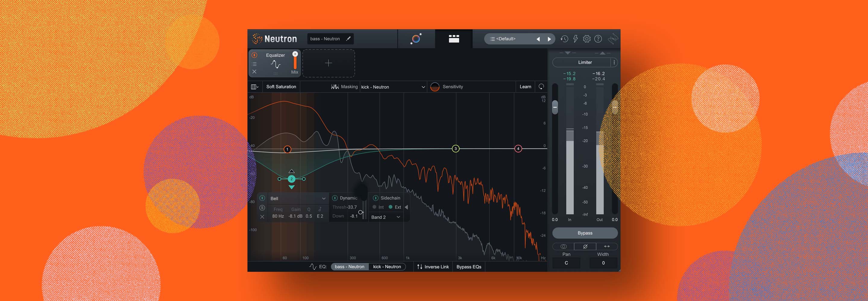Click teal downward triangle below node 2
Image resolution: width=868 pixels, height=301 pixels.
292,187
